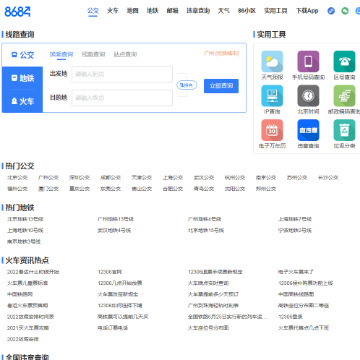Screen dimensions: 360x360
Task: Open the 成都公交 link
Action: point(110,178)
